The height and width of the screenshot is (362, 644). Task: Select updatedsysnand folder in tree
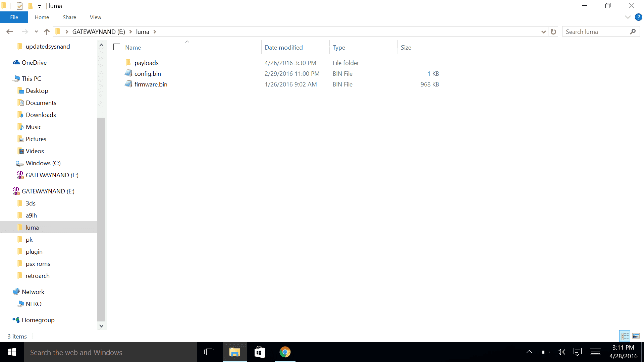[x=43, y=46]
